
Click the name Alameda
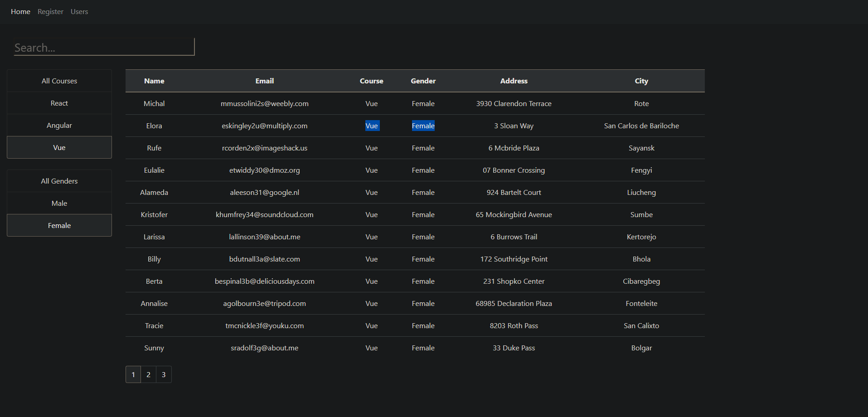coord(154,193)
